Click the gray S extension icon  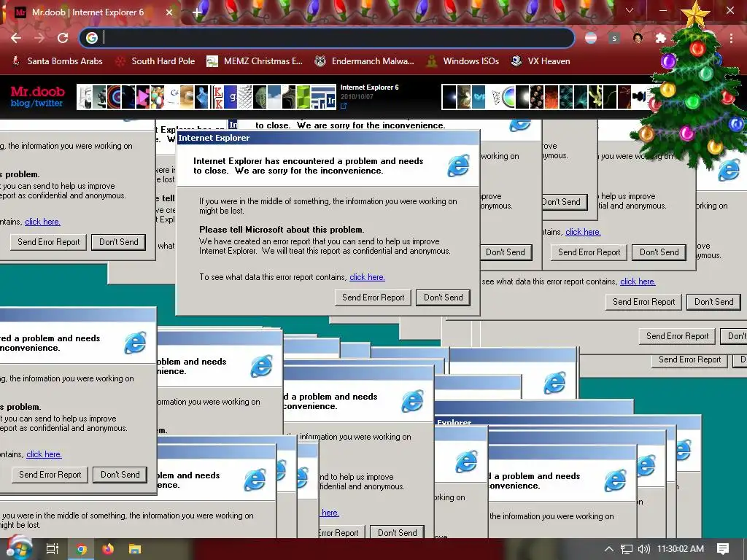614,38
